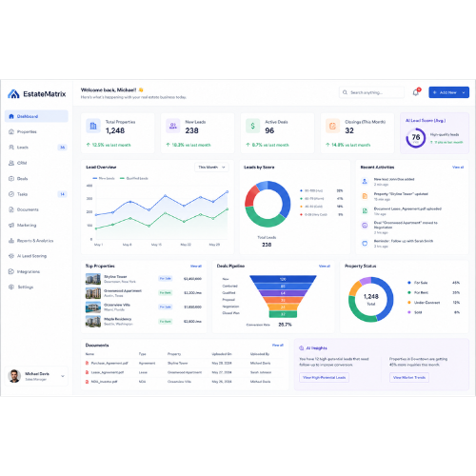
Task: Click View all in Top Properties
Action: point(196,266)
